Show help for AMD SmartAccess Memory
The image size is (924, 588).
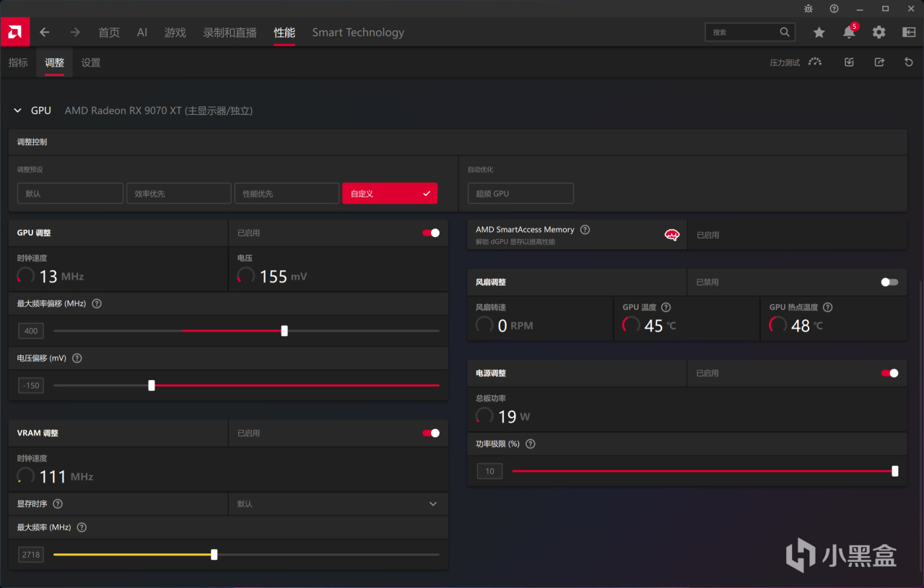[585, 230]
